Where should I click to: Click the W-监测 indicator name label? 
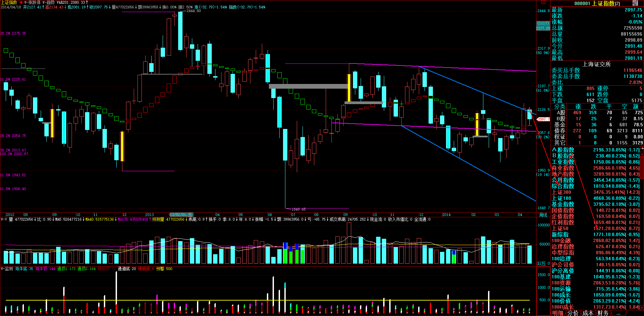point(7,269)
